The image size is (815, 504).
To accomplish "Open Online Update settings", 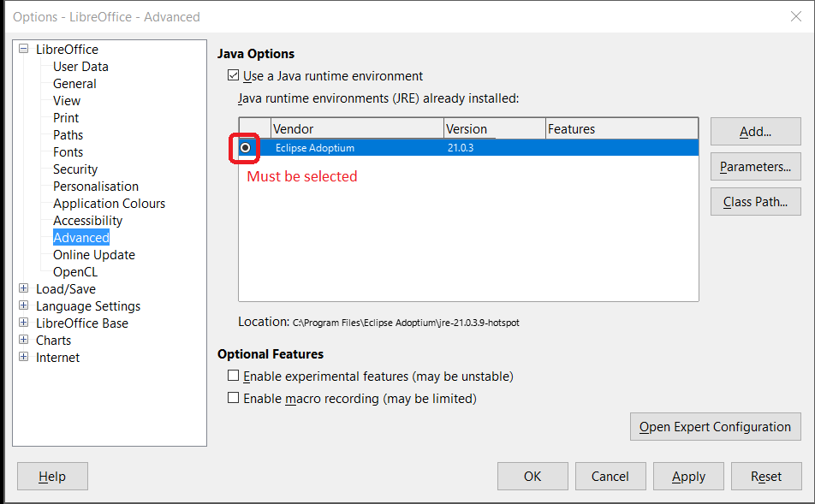I will pos(94,255).
